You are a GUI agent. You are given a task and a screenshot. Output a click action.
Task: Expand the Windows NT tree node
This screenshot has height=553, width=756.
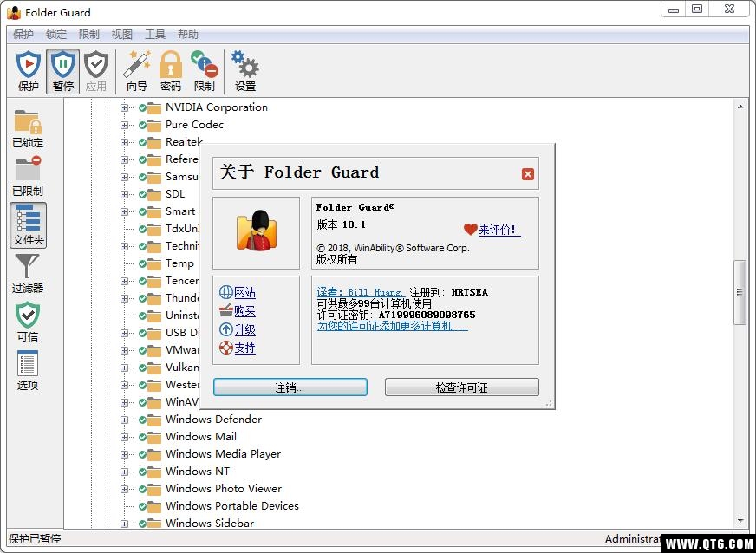[124, 472]
